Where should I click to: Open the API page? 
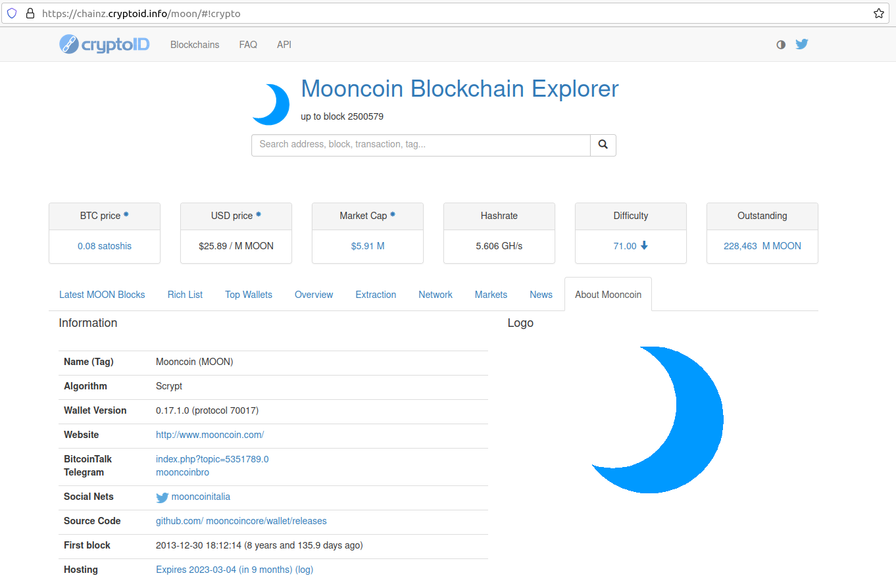coord(284,45)
